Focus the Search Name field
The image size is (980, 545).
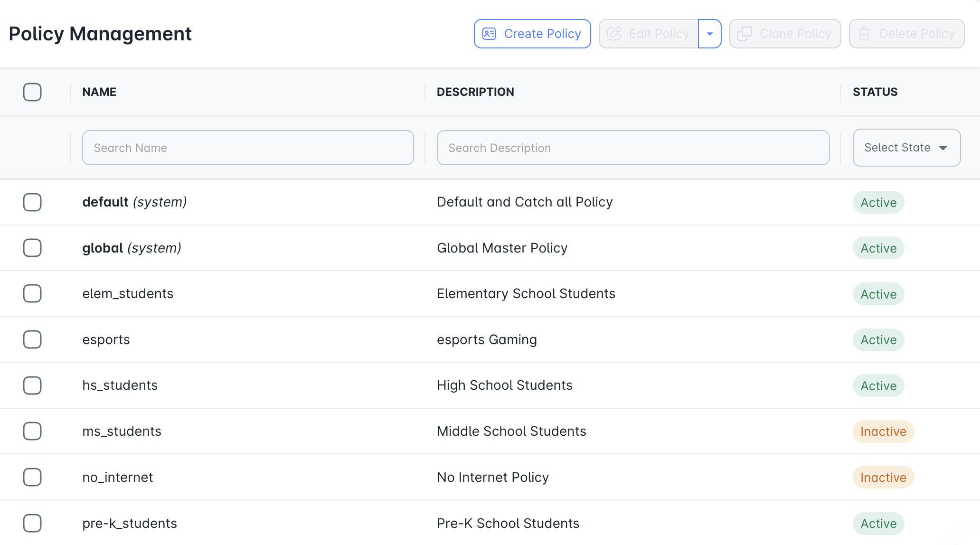point(248,148)
